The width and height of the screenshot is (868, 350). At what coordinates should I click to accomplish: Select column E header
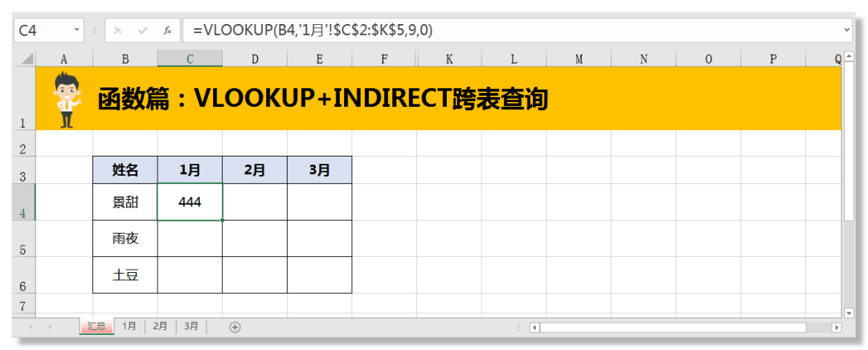tap(319, 59)
